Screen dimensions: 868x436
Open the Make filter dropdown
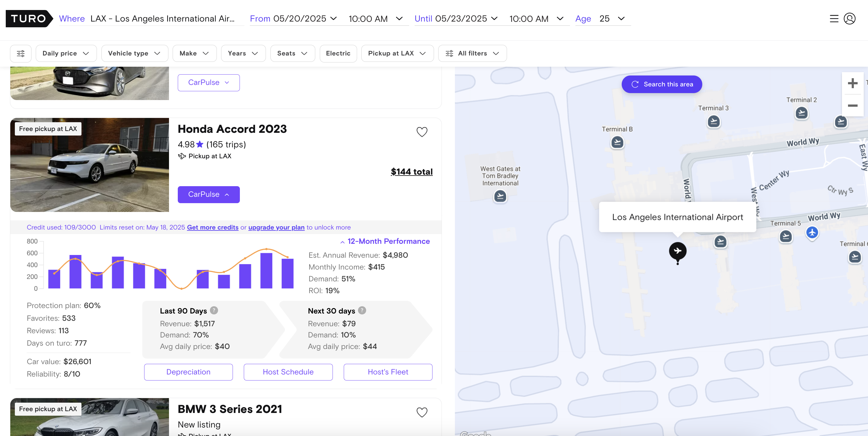[x=194, y=53]
